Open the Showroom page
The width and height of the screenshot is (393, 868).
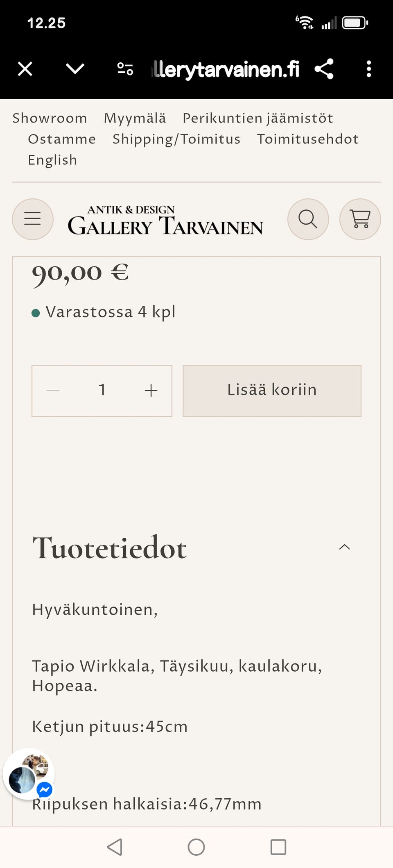pyautogui.click(x=49, y=118)
